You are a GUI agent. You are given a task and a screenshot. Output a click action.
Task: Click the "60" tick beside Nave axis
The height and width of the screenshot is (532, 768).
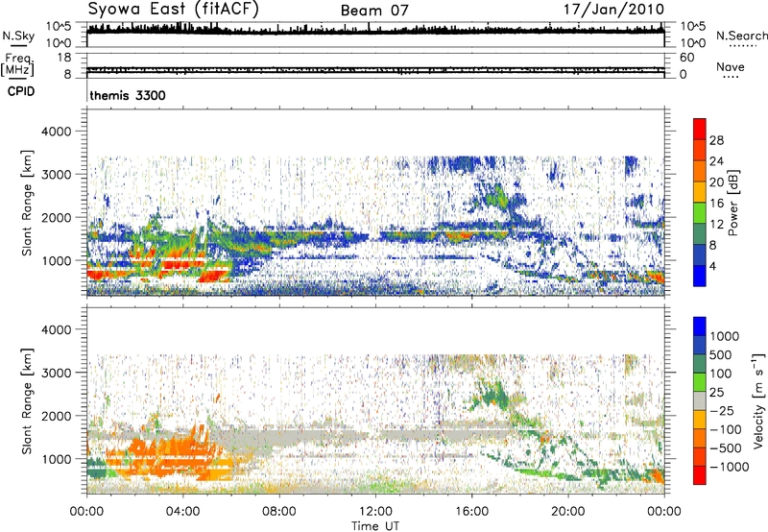(x=686, y=58)
